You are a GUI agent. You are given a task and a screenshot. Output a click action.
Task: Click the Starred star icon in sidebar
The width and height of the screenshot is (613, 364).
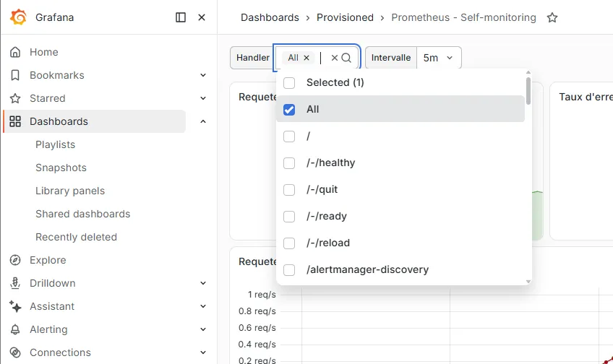(15, 98)
